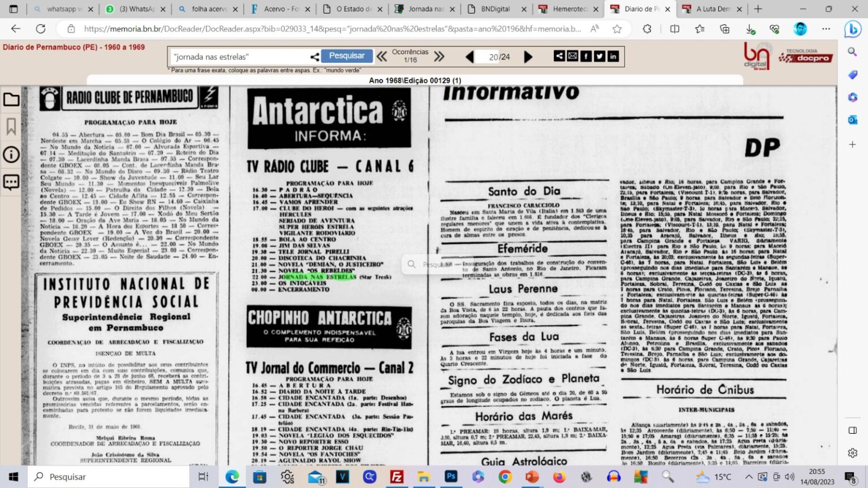
Task: Open the Edge browser settings ellipsis menu
Action: pyautogui.click(x=826, y=29)
